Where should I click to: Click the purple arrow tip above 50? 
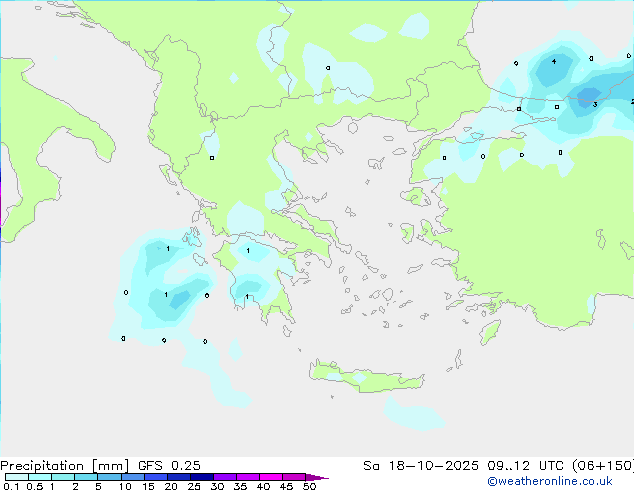click(317, 477)
